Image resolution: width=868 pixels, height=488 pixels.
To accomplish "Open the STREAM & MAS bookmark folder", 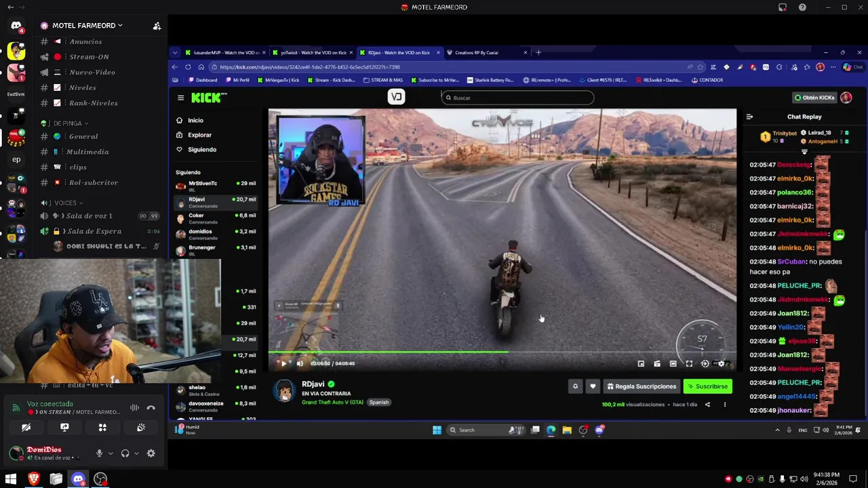I will (x=383, y=80).
